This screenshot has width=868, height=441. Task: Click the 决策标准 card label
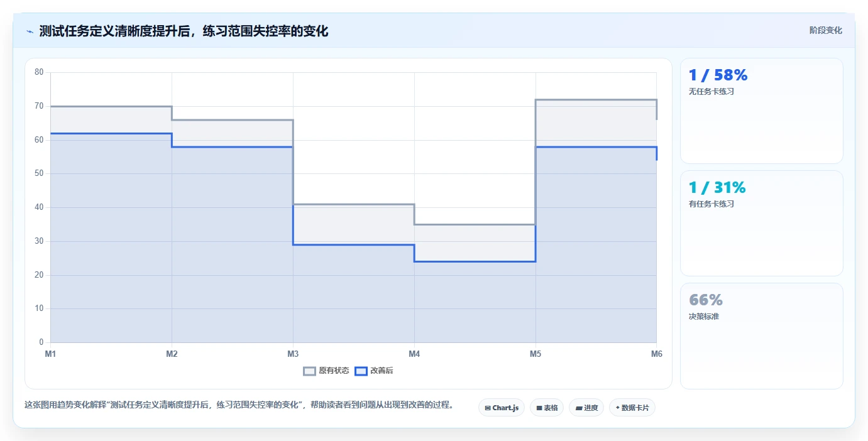pos(704,317)
